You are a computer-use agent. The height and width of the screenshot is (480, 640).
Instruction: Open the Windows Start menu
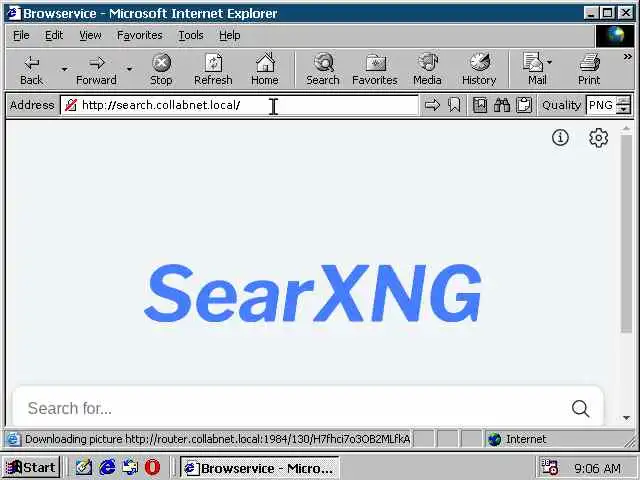(31, 467)
